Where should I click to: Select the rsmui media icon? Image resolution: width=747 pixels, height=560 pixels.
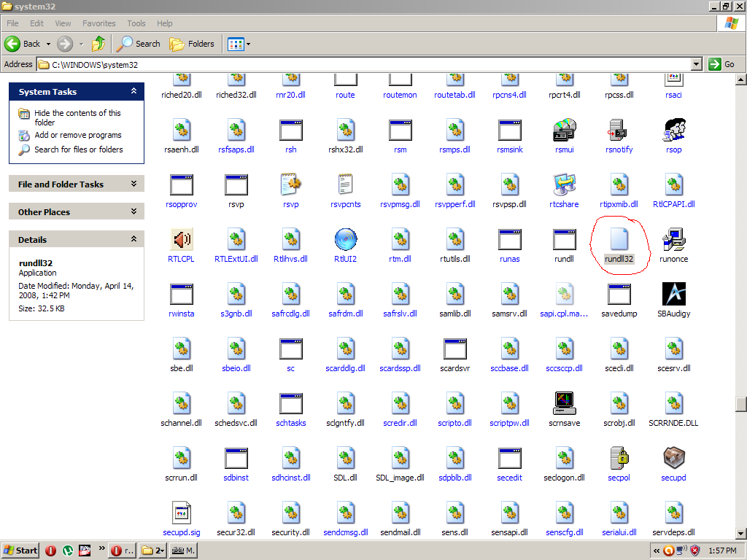[x=564, y=130]
